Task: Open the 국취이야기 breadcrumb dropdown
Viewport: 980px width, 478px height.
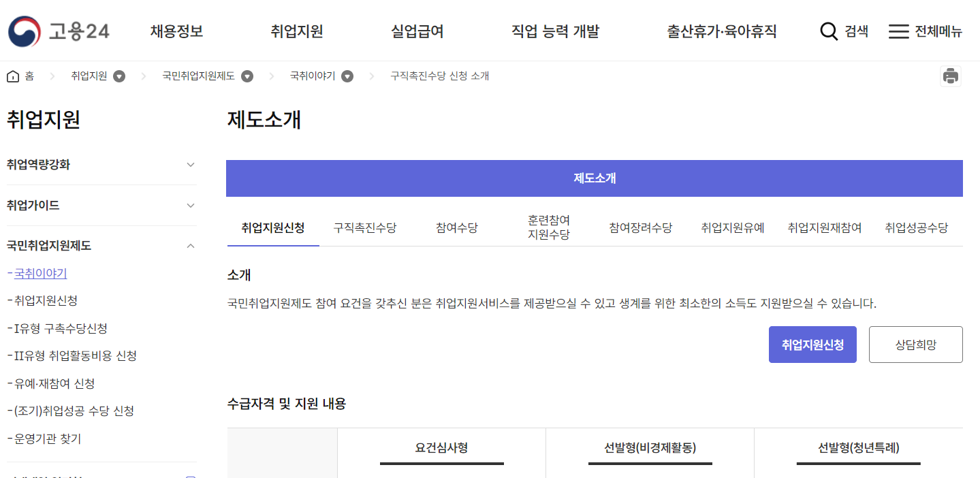Action: pyautogui.click(x=348, y=76)
